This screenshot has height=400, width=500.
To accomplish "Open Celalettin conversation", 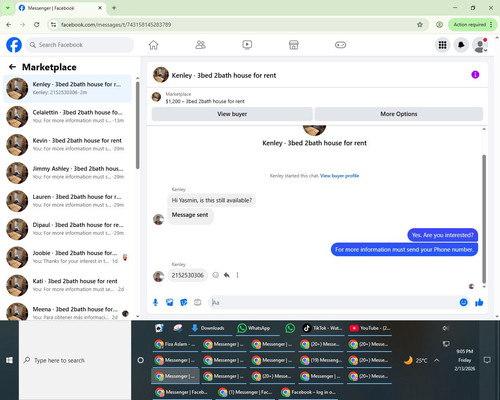I will 68,116.
